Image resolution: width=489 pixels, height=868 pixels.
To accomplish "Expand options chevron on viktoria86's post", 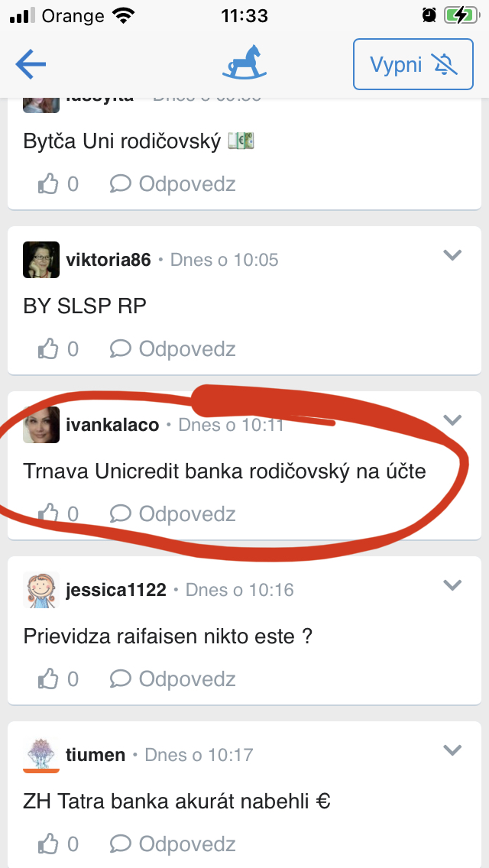I will click(x=452, y=255).
